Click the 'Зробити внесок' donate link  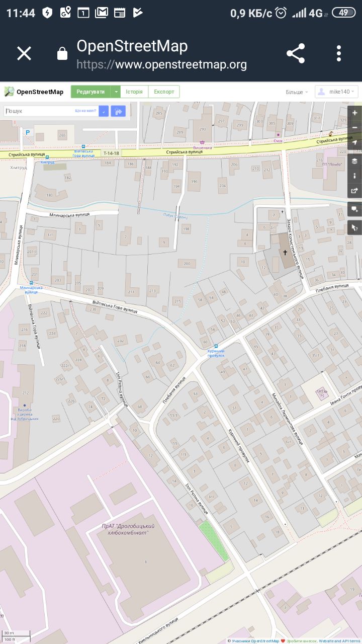(302, 641)
